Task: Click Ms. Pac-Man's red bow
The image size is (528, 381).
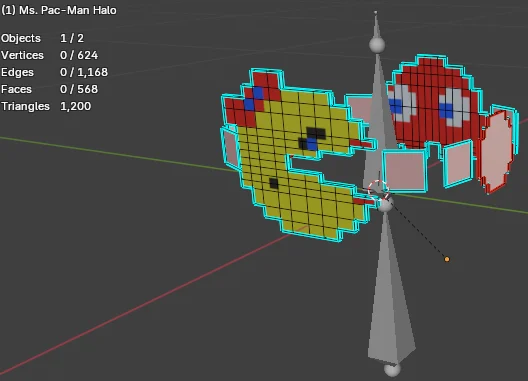Action: (x=253, y=99)
